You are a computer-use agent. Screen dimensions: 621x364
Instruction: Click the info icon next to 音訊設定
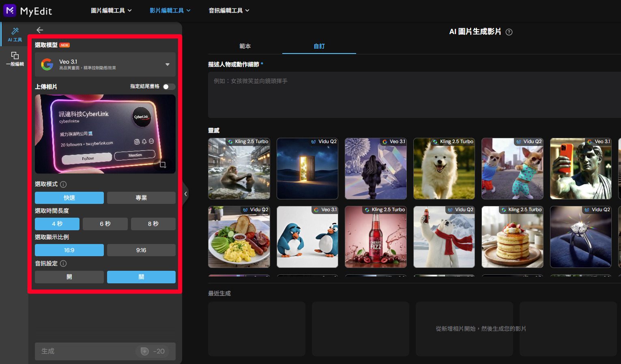click(63, 263)
